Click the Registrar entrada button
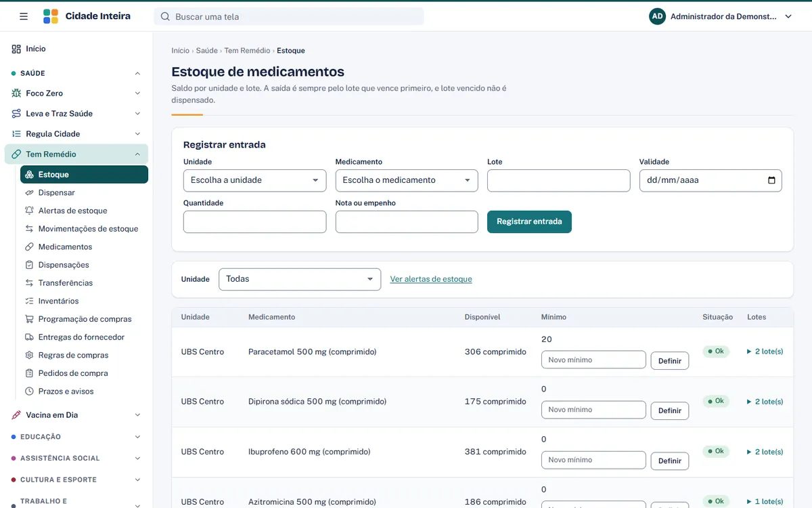This screenshot has height=508, width=812. [529, 221]
